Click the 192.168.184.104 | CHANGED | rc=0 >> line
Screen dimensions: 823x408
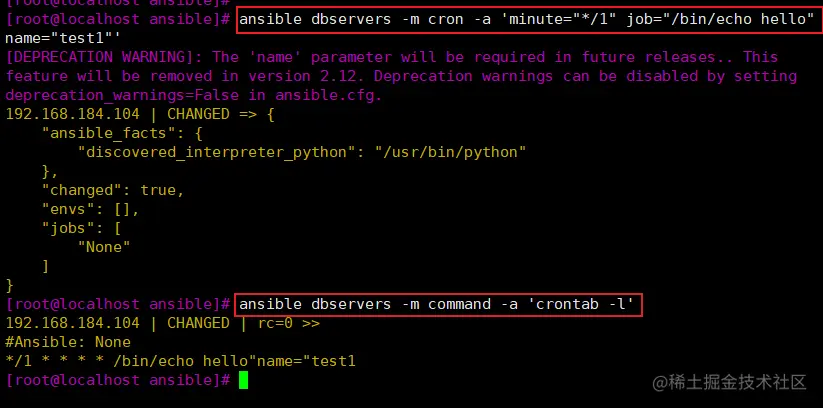(x=163, y=323)
